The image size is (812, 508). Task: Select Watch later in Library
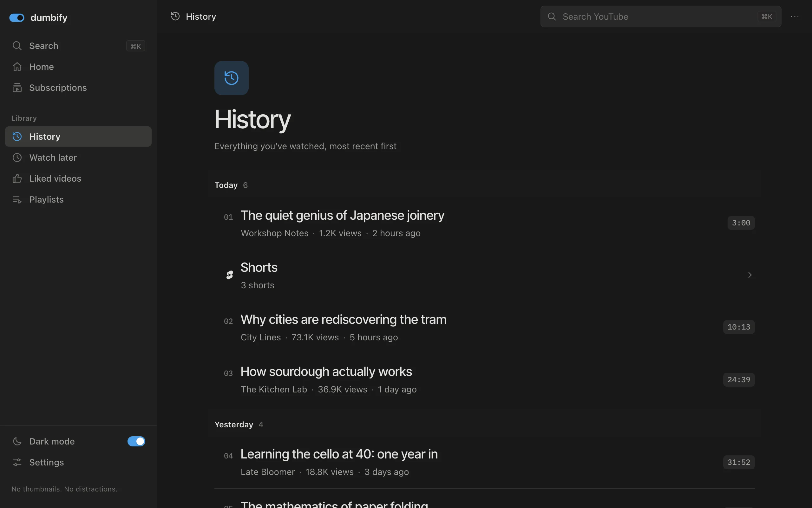coord(78,157)
